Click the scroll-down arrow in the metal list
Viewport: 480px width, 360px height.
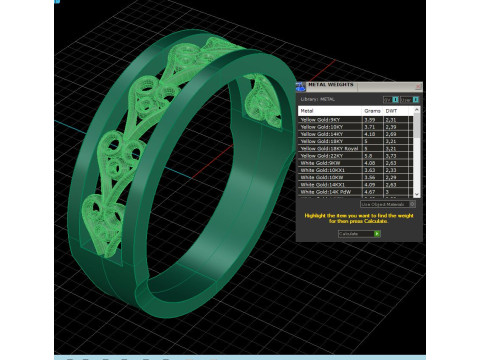click(417, 194)
